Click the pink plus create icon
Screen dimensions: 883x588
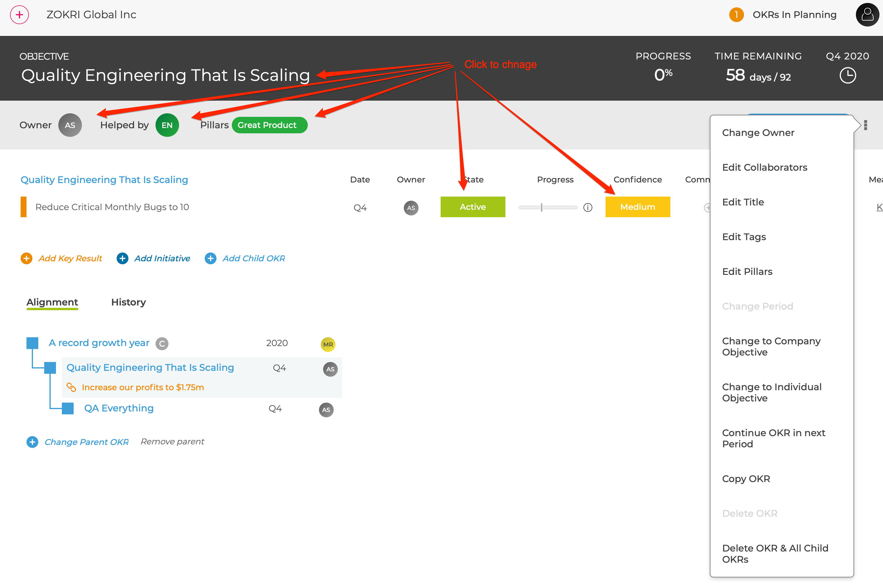pos(19,15)
